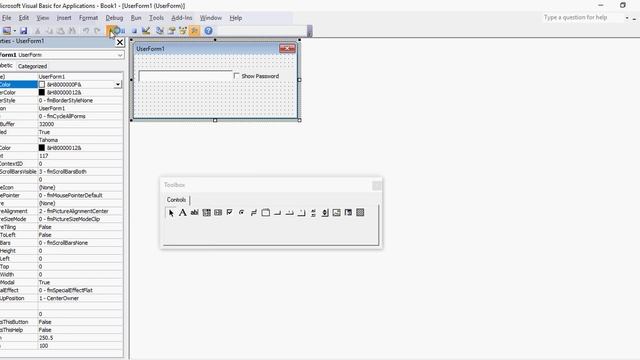Click the View Microsoft Excel toolbar icon
The width and height of the screenshot is (640, 360).
point(7,31)
